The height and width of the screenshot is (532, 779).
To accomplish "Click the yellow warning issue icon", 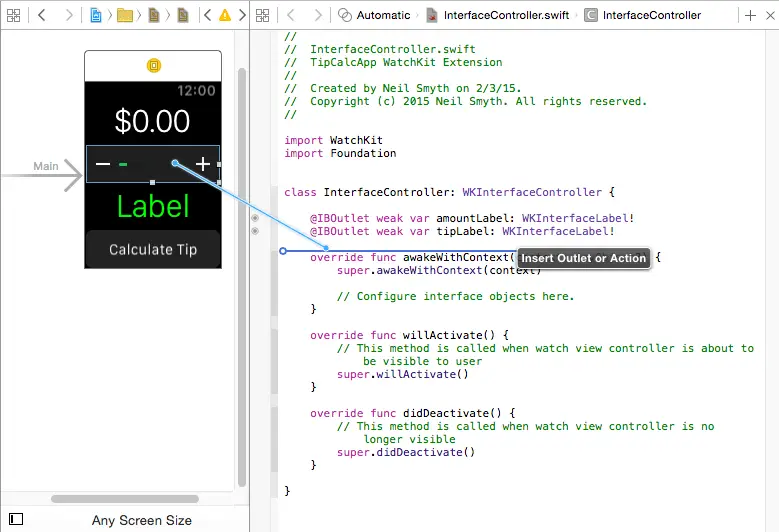I will 225,15.
